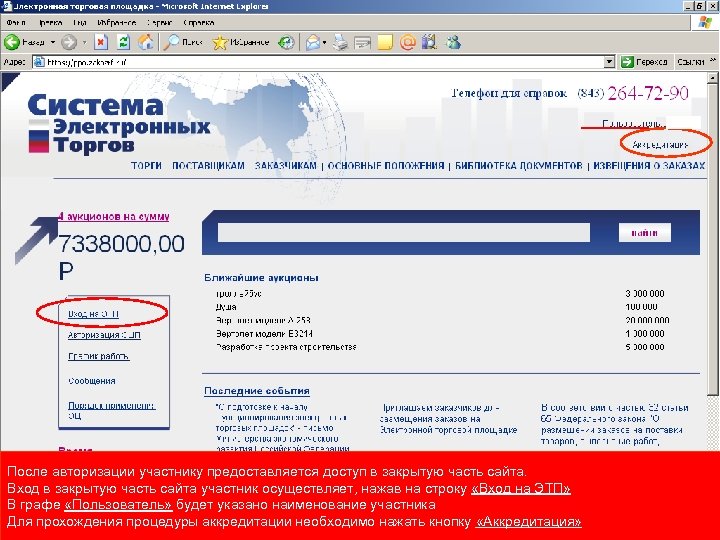Click the Forward arrow icon

[69, 42]
